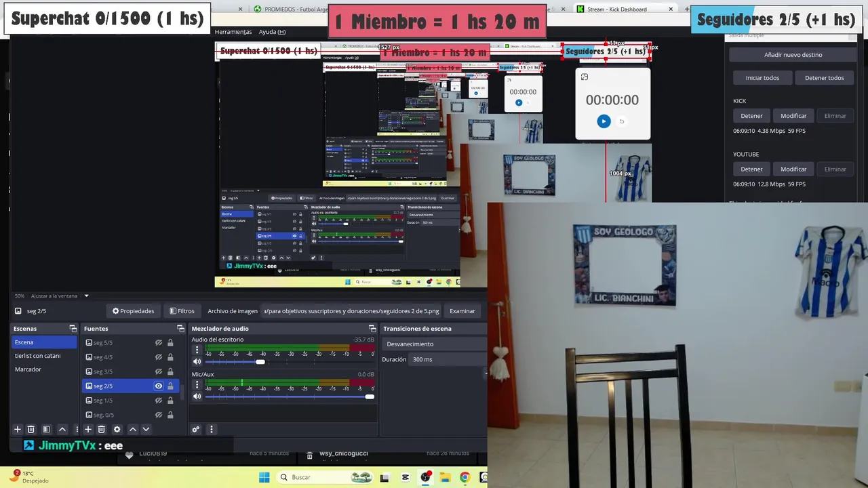Move selected source down in Fuentes
This screenshot has width=868, height=488.
click(x=146, y=429)
